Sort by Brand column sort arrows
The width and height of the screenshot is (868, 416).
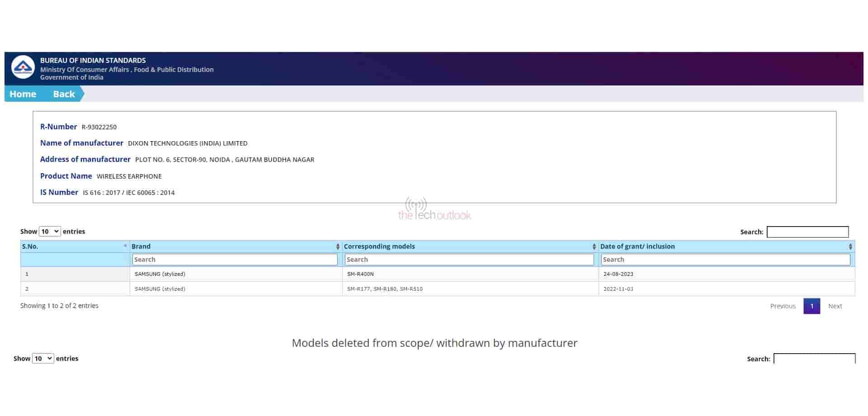click(x=338, y=246)
